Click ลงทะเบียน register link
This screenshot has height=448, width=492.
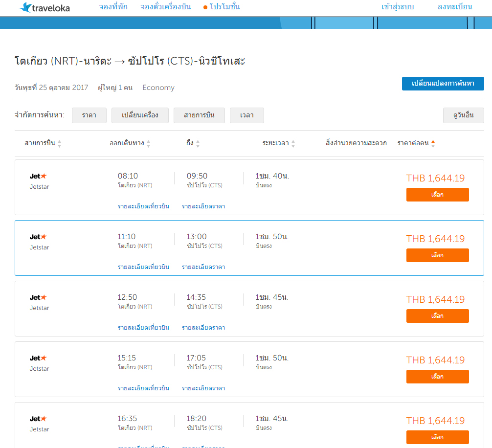pos(455,7)
